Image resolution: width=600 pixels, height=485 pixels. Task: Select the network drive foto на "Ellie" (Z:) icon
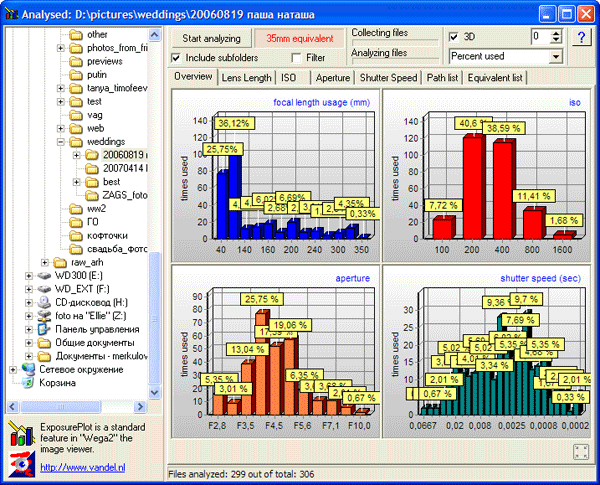click(x=44, y=316)
